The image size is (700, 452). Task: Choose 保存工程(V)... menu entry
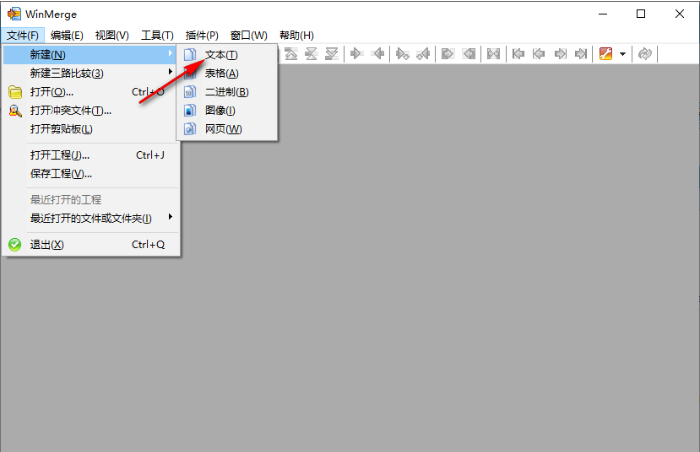click(x=91, y=174)
